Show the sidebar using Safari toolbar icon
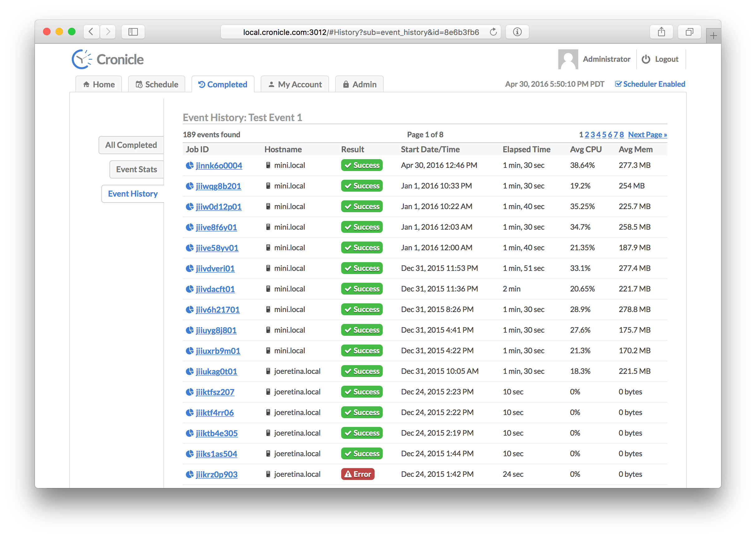This screenshot has height=538, width=756. pyautogui.click(x=133, y=32)
